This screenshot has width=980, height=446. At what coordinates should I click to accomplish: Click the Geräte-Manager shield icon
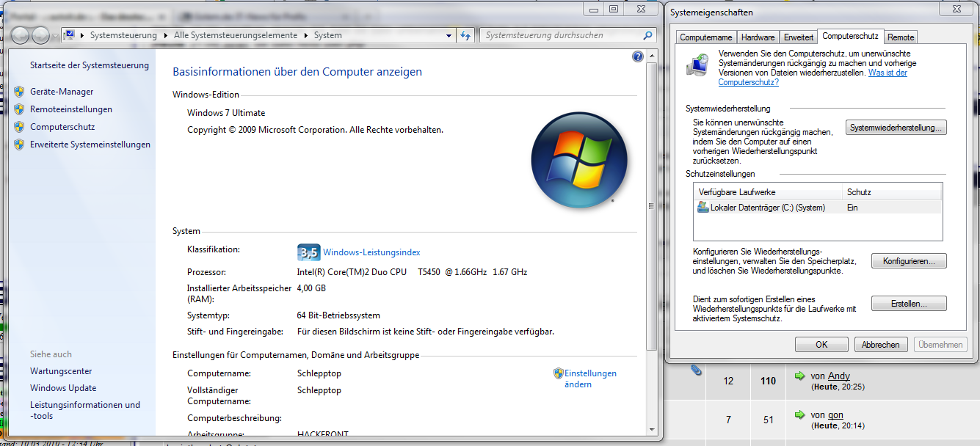point(19,92)
